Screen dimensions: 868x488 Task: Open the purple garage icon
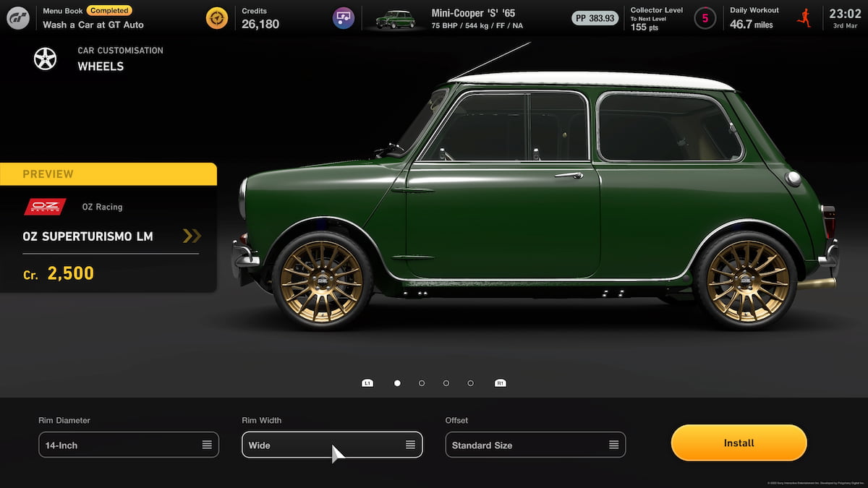coord(344,18)
